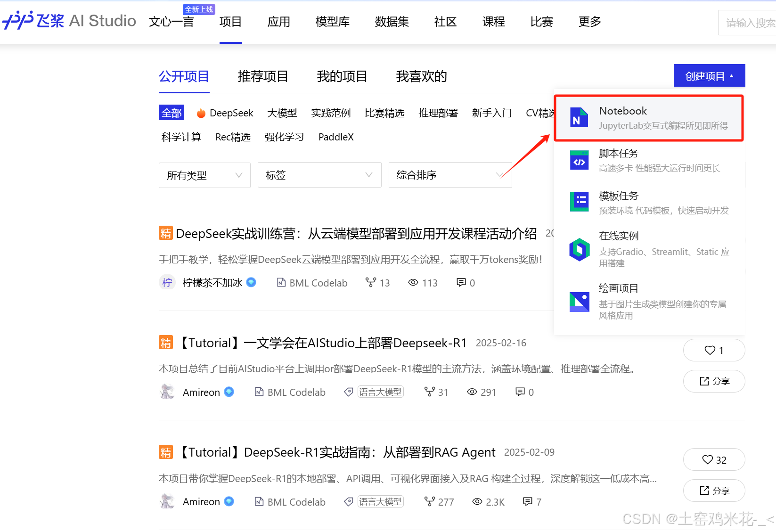Viewport: 776px width, 532px height.
Task: Switch to the 我的项目 tab
Action: (x=342, y=76)
